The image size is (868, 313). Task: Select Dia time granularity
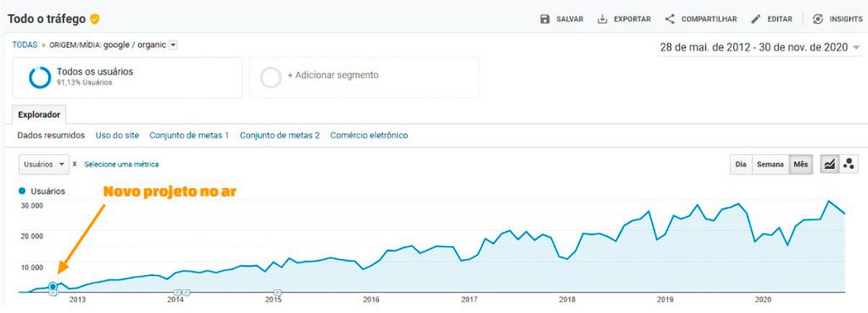click(741, 165)
